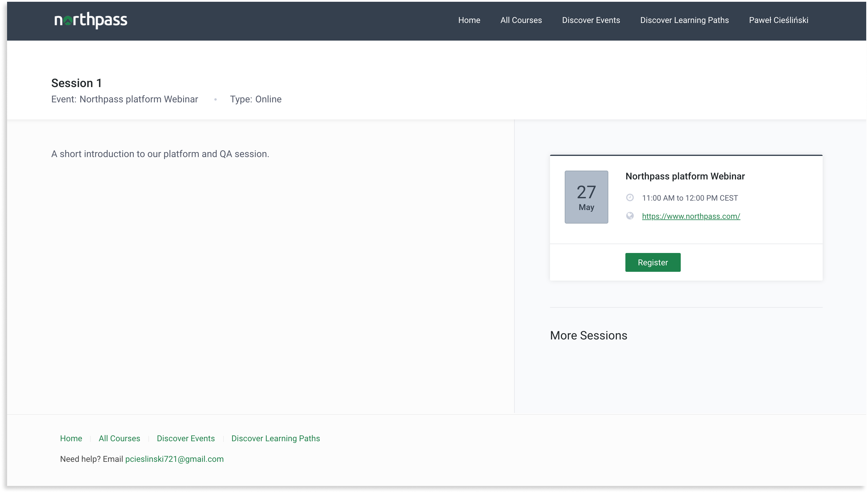Click the Northpass logo

pos(91,20)
